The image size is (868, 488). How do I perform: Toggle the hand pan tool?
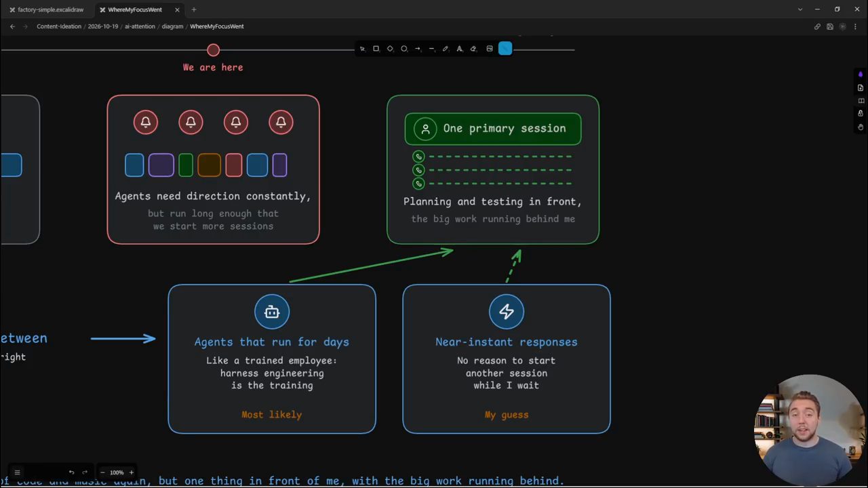tap(861, 127)
